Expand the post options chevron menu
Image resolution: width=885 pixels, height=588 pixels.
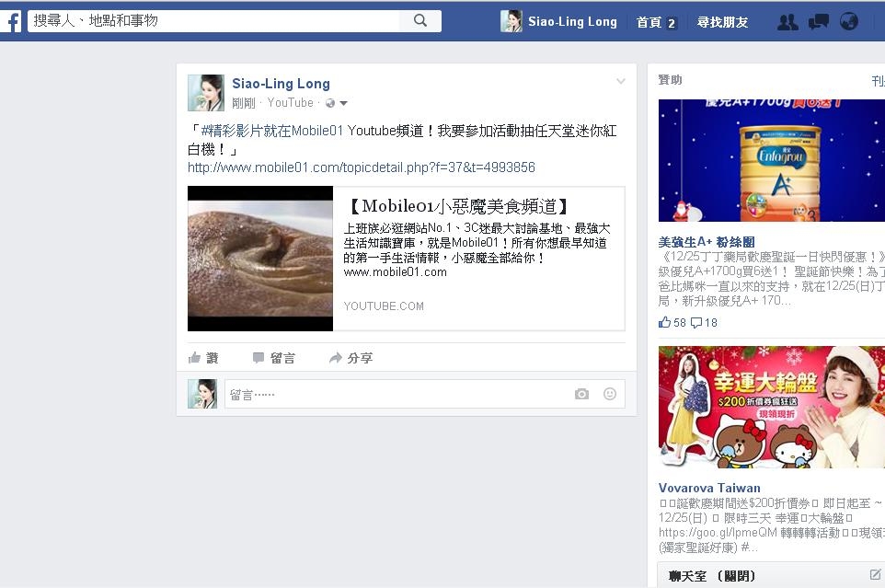coord(620,81)
